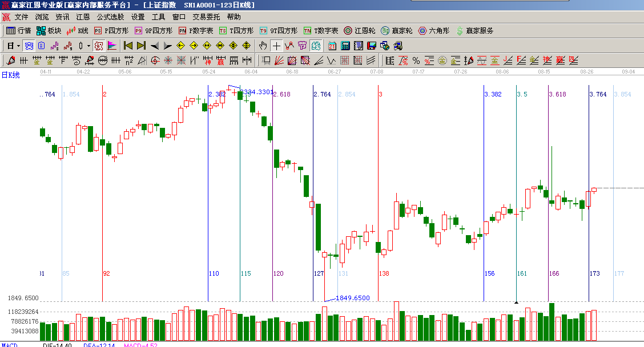The image size is (644, 347).
Task: Click the P四方形 button
Action: [111, 31]
